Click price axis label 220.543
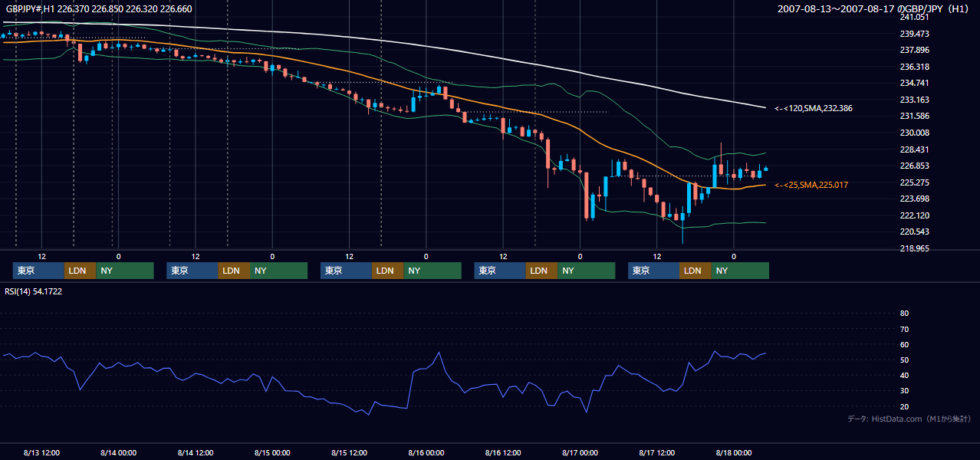Screen dimensions: 980x460 [x=914, y=232]
